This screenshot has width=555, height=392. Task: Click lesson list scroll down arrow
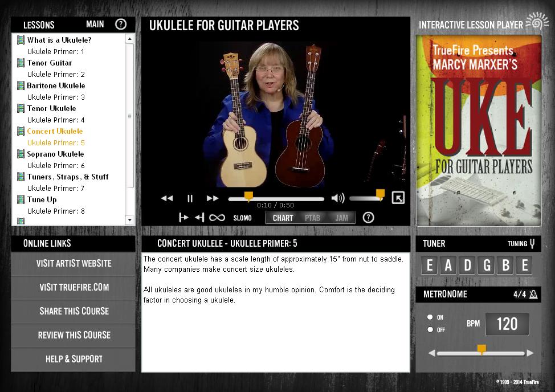129,220
